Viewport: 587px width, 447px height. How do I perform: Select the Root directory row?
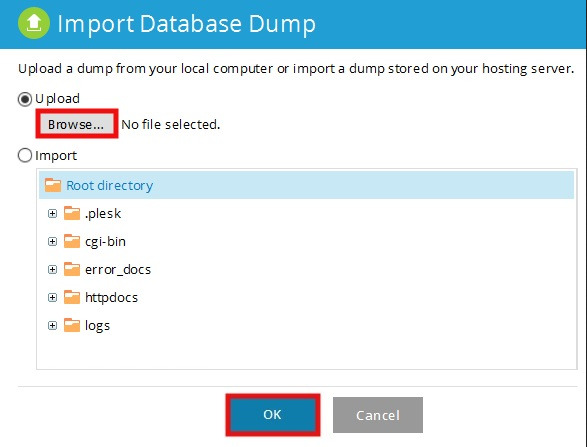click(x=306, y=185)
